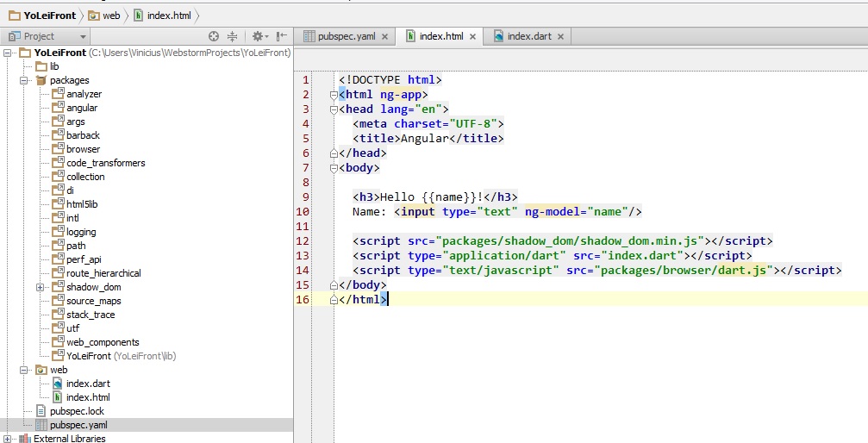The height and width of the screenshot is (443, 868).
Task: Click the scroll from source crosshair icon
Action: [214, 36]
